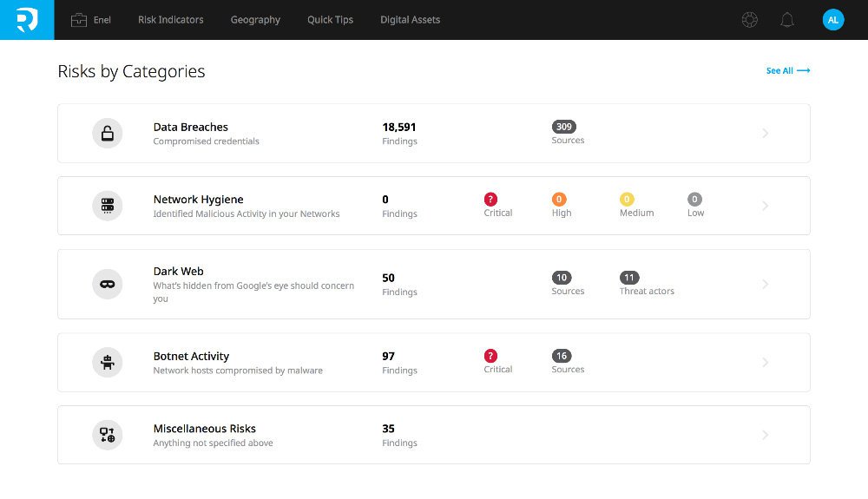868x499 pixels.
Task: Open the AL user avatar
Action: 833,20
